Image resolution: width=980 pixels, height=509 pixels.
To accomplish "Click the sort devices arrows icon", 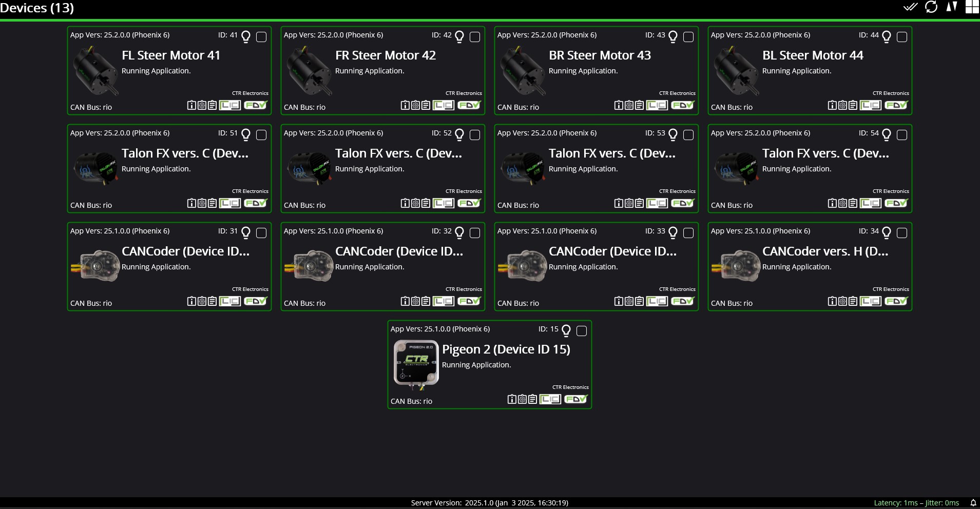I will [x=952, y=7].
